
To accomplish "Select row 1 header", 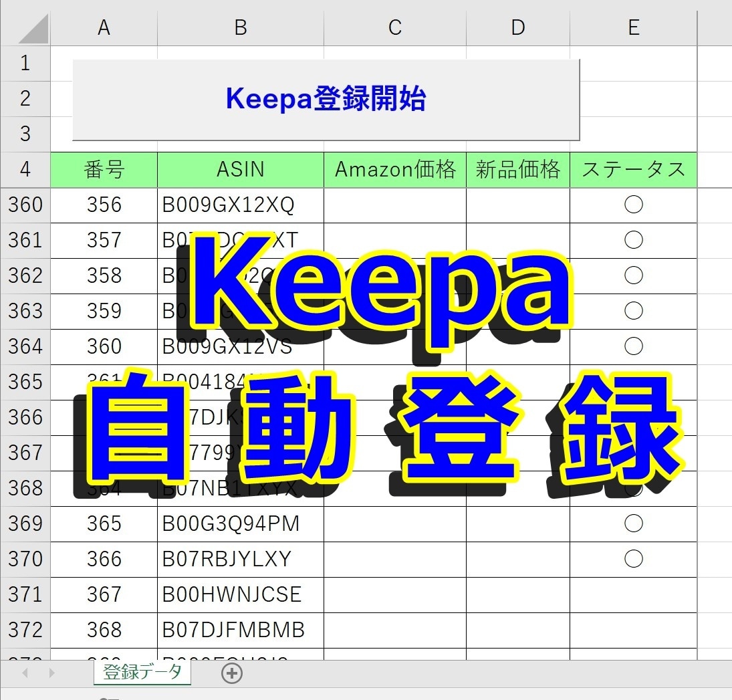I will pyautogui.click(x=25, y=64).
